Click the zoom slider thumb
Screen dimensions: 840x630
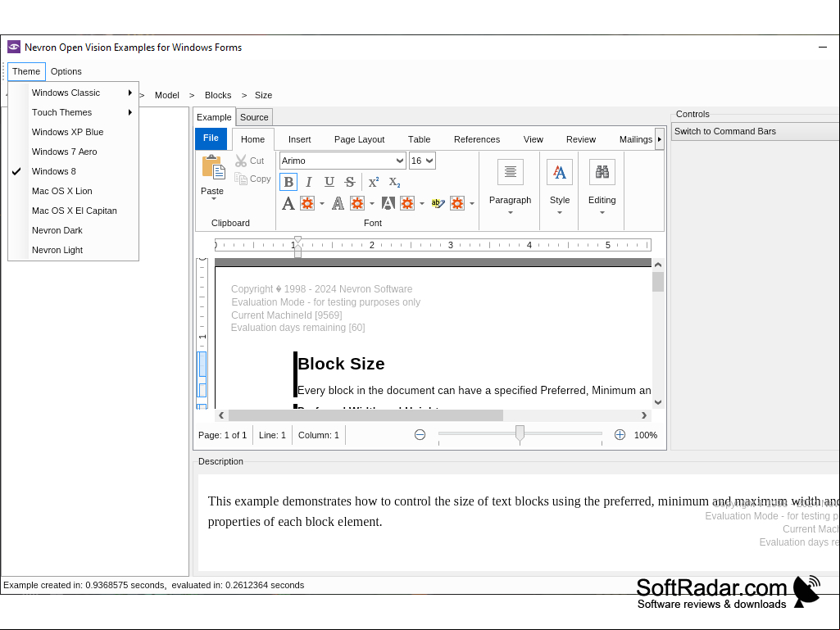pos(520,434)
